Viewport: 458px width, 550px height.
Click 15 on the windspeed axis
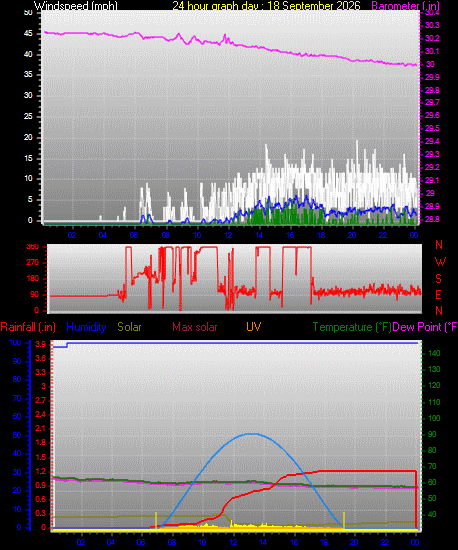(28, 159)
